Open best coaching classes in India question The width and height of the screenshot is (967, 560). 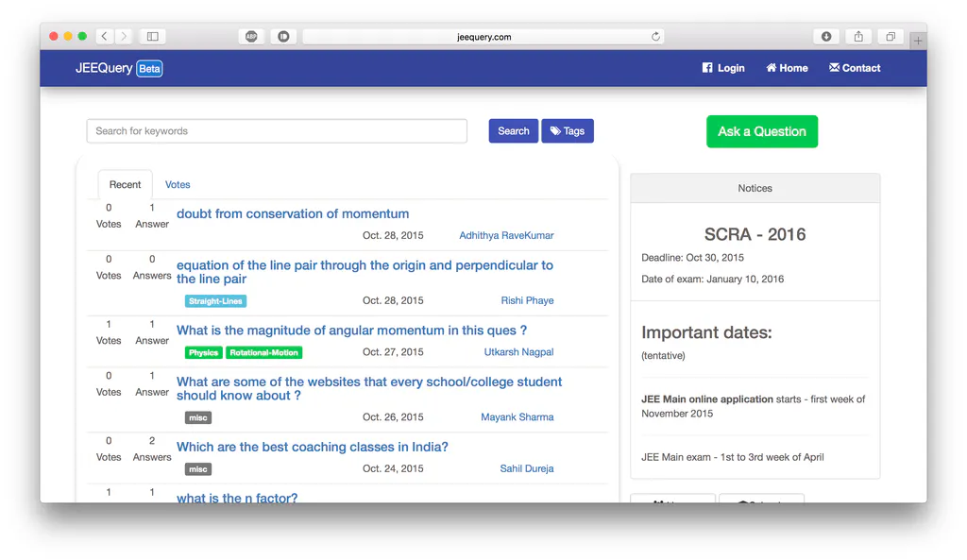(312, 447)
